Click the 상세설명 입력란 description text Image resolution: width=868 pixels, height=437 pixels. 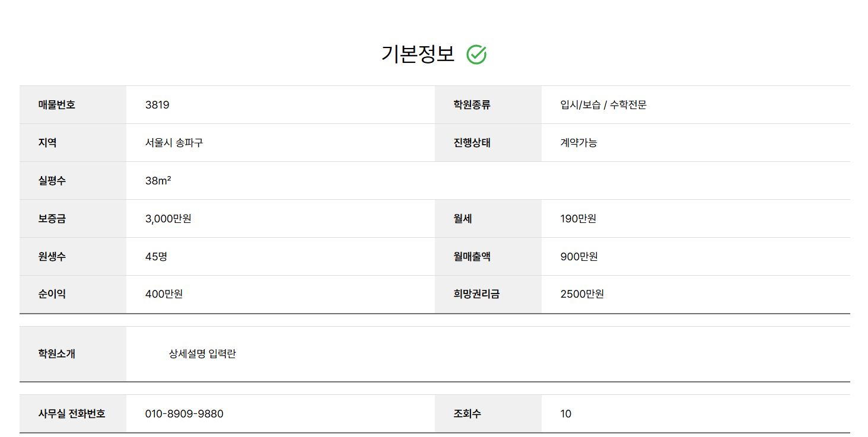tap(202, 354)
